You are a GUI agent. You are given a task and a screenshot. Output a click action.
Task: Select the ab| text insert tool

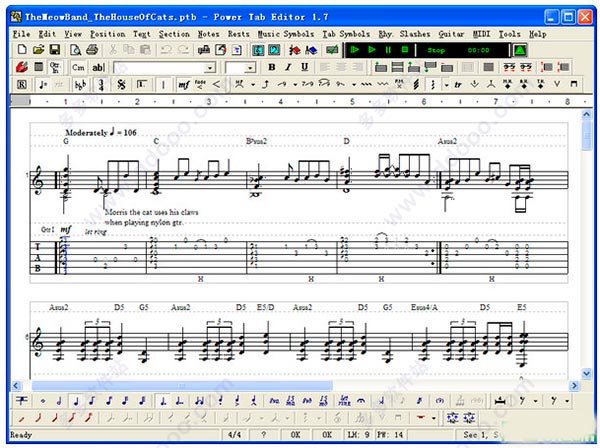98,67
